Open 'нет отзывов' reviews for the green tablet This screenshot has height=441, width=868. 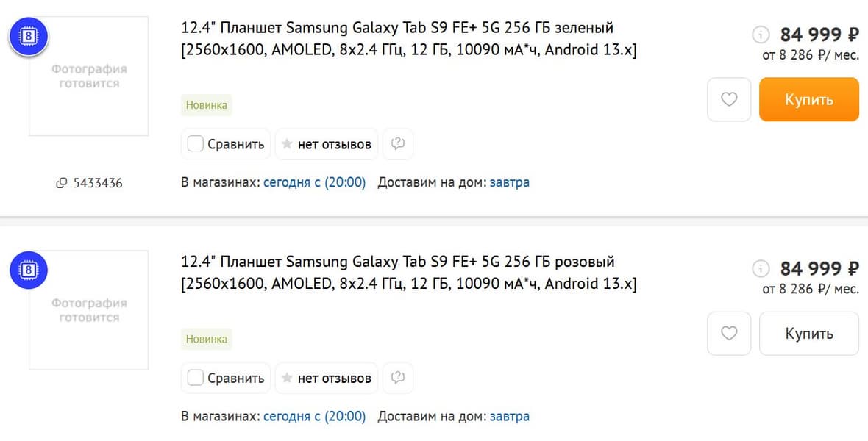pos(327,144)
